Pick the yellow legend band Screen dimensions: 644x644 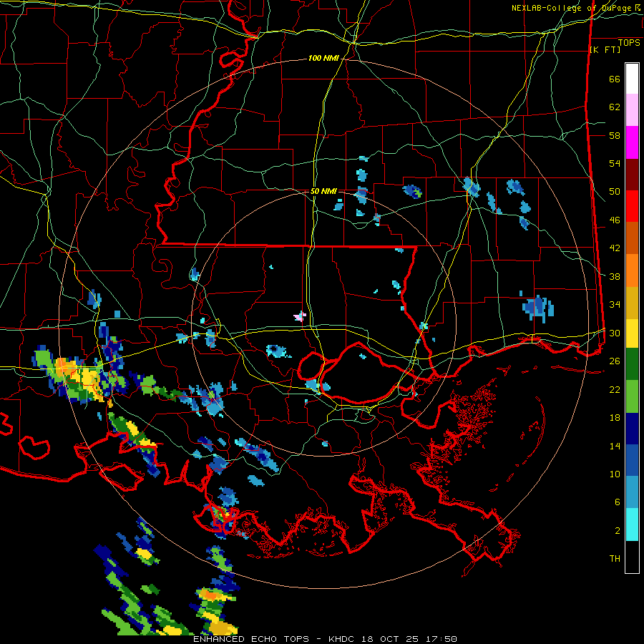632,333
